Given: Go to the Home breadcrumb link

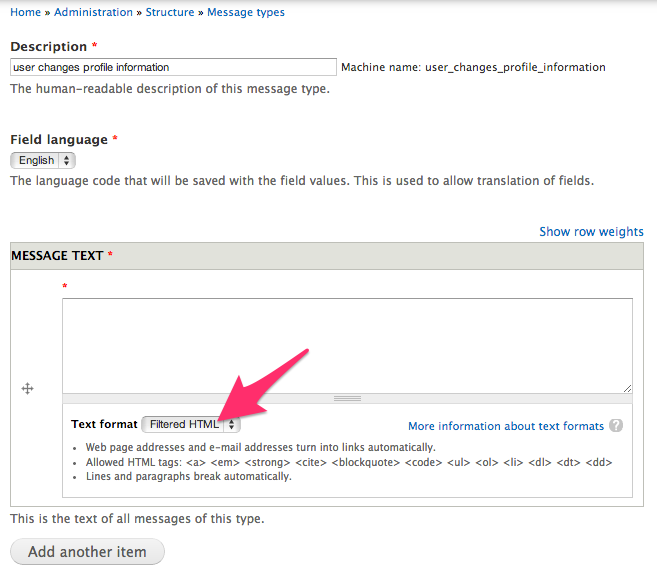Looking at the screenshot, I should (25, 12).
